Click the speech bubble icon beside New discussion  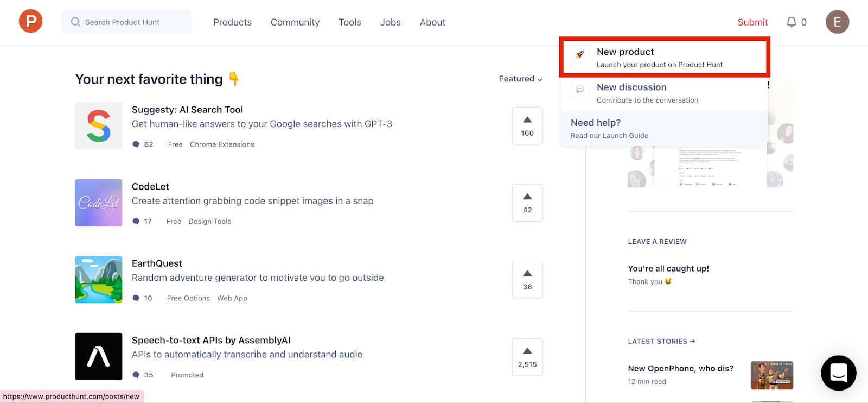click(580, 89)
